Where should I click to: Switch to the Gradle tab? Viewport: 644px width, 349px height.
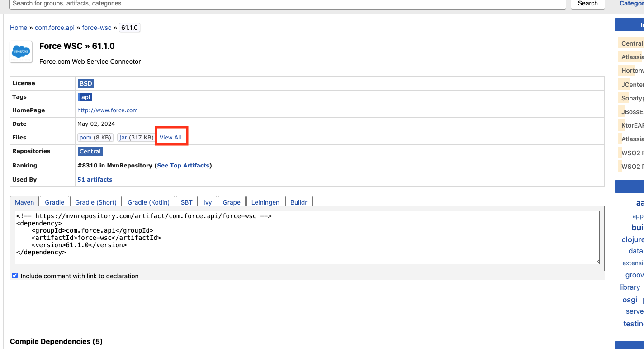point(55,202)
